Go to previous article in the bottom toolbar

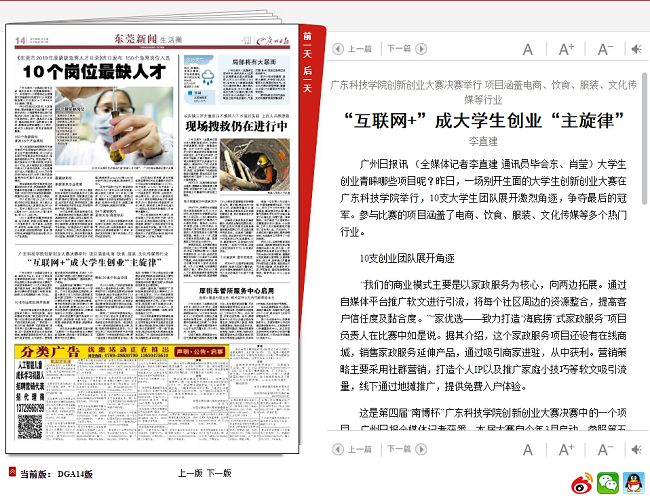[352, 449]
